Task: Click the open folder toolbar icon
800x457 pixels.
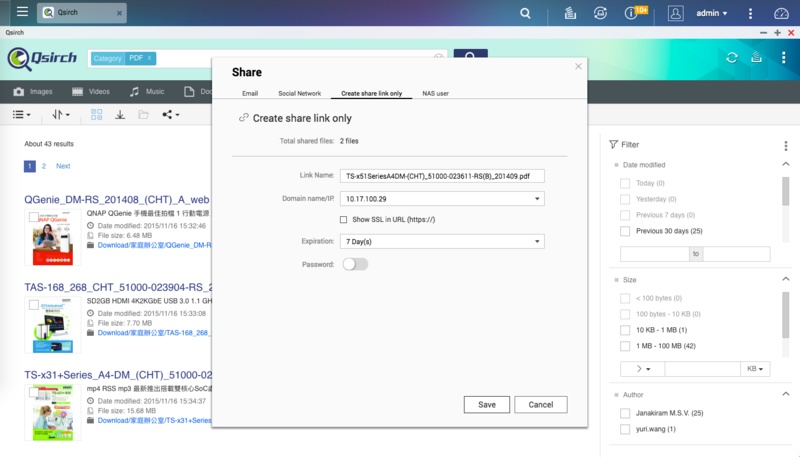Action: (143, 115)
